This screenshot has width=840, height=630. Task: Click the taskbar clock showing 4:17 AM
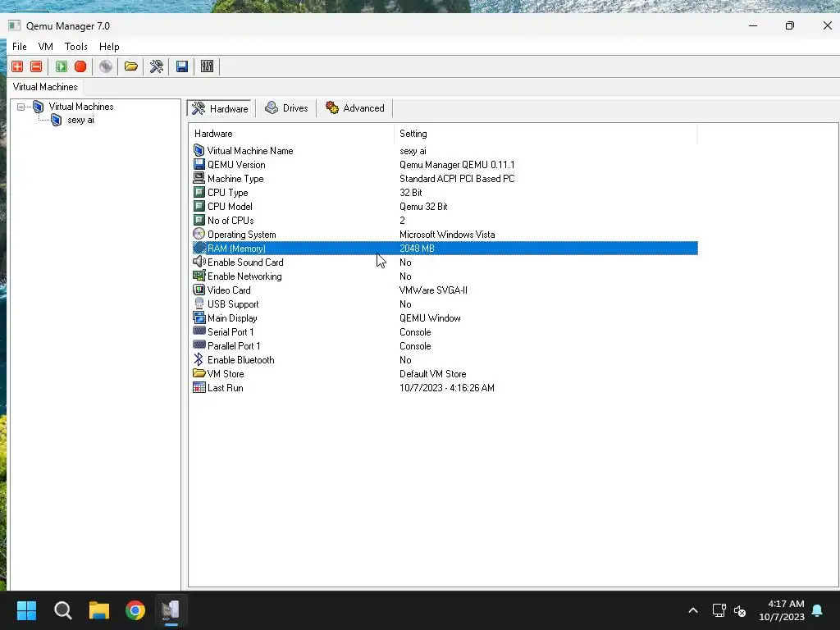coord(782,610)
